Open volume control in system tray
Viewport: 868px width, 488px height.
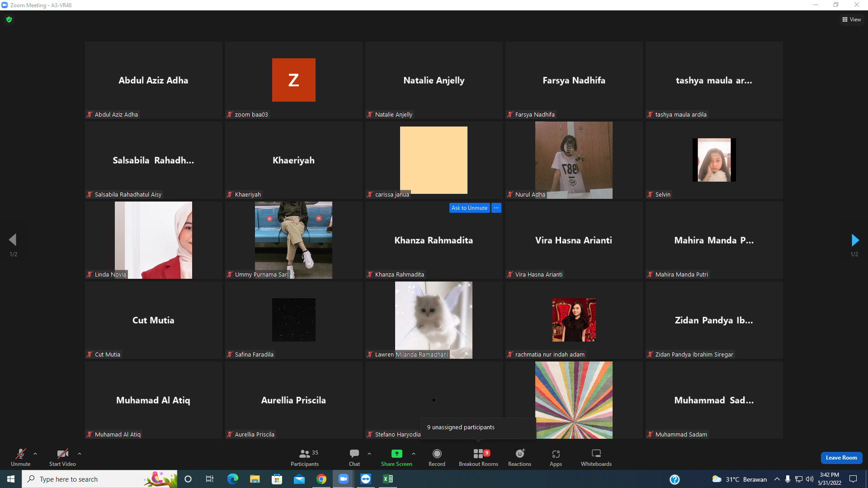tap(810, 479)
